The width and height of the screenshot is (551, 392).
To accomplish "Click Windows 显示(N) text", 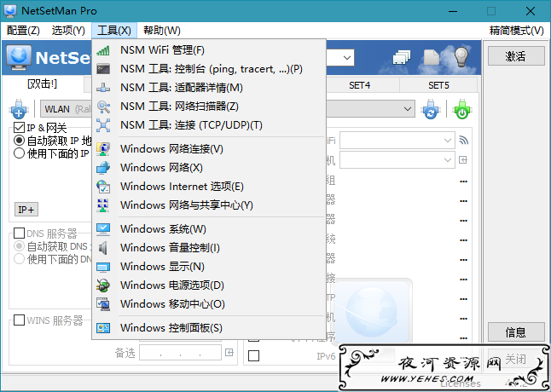I will (x=162, y=267).
